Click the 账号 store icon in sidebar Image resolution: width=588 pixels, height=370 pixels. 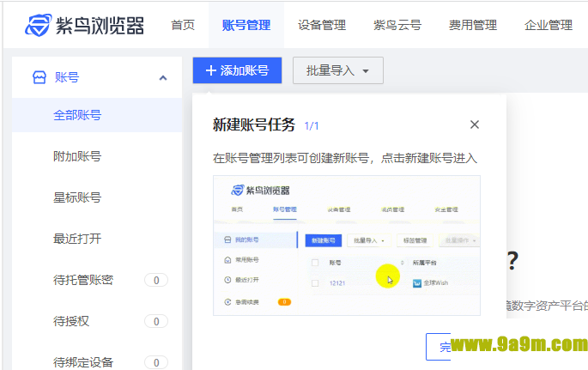(x=39, y=77)
